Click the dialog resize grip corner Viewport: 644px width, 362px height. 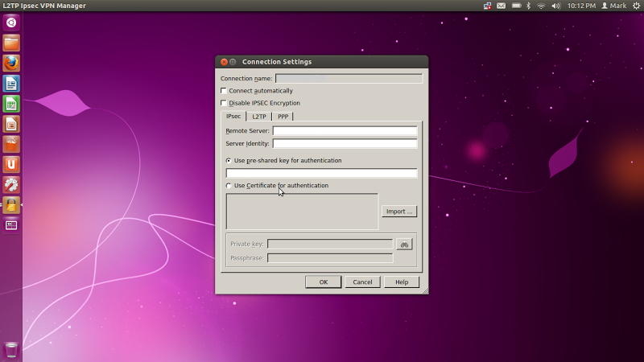425,291
